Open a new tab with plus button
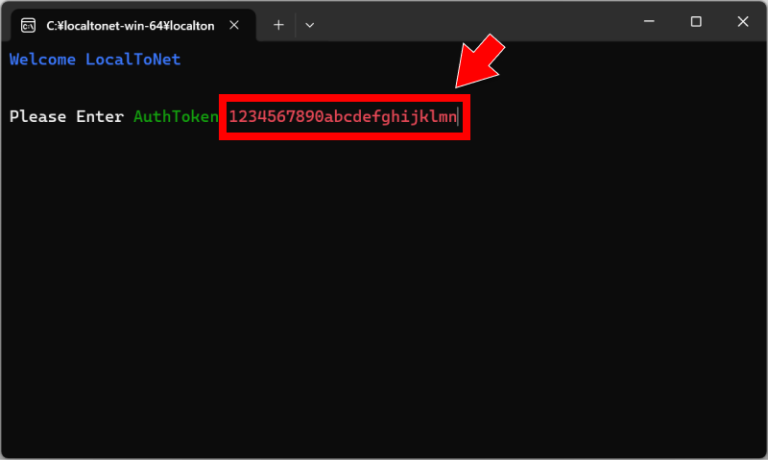 point(279,25)
